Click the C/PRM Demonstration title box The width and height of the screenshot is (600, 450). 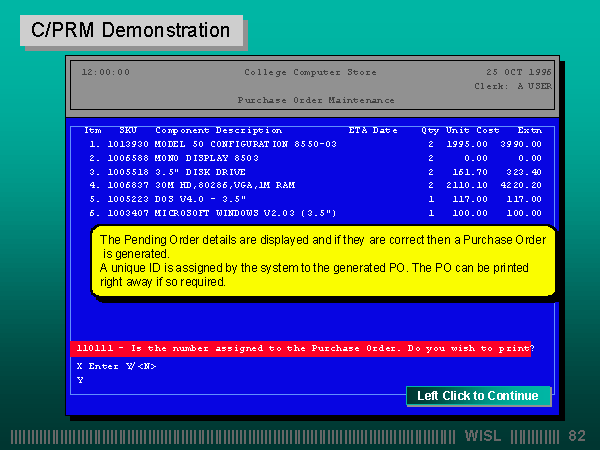(131, 30)
